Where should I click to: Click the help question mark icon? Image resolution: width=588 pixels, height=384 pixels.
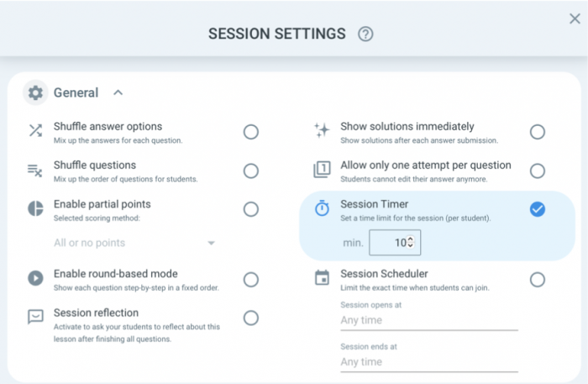pos(365,34)
